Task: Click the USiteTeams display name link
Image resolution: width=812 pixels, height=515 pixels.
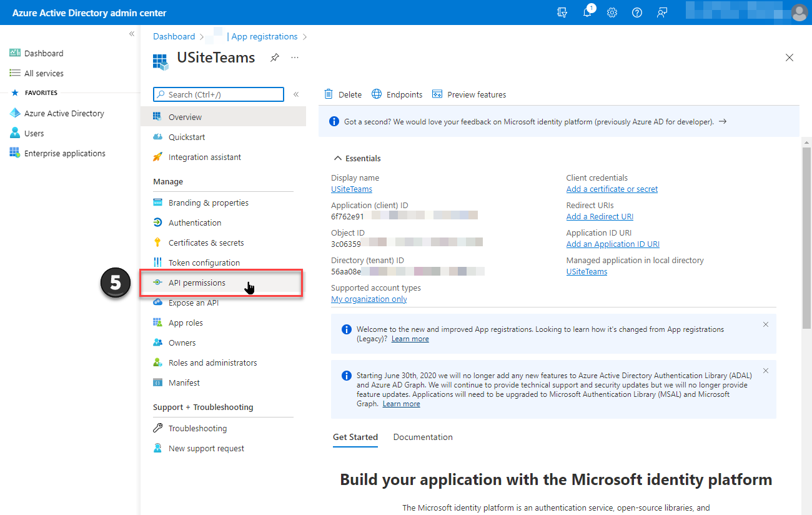Action: (x=352, y=189)
